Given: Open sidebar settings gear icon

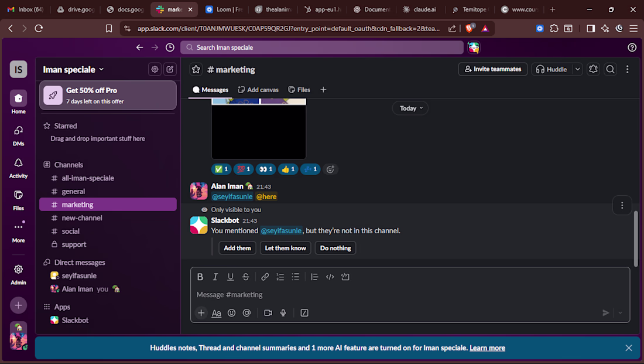Looking at the screenshot, I should tap(155, 70).
